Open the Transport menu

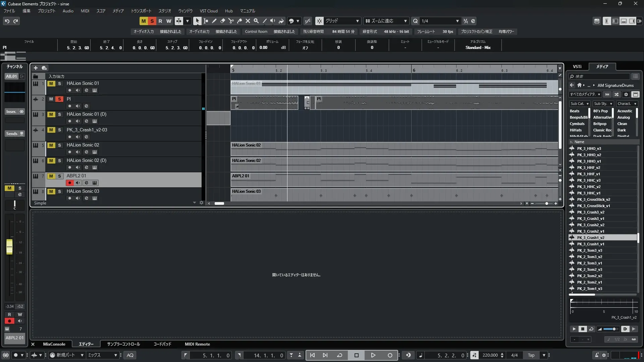pos(141,11)
